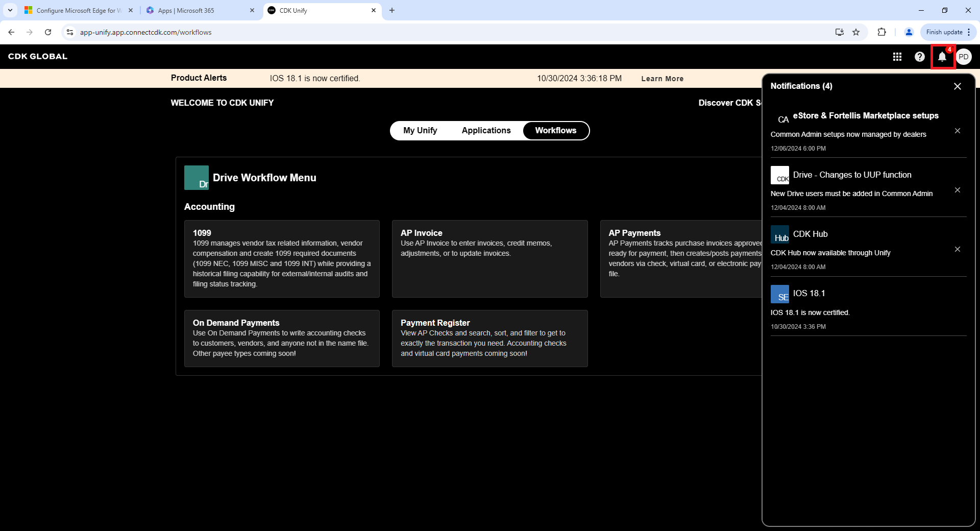Open the browser profile icon
The image size is (980, 531).
tap(909, 32)
